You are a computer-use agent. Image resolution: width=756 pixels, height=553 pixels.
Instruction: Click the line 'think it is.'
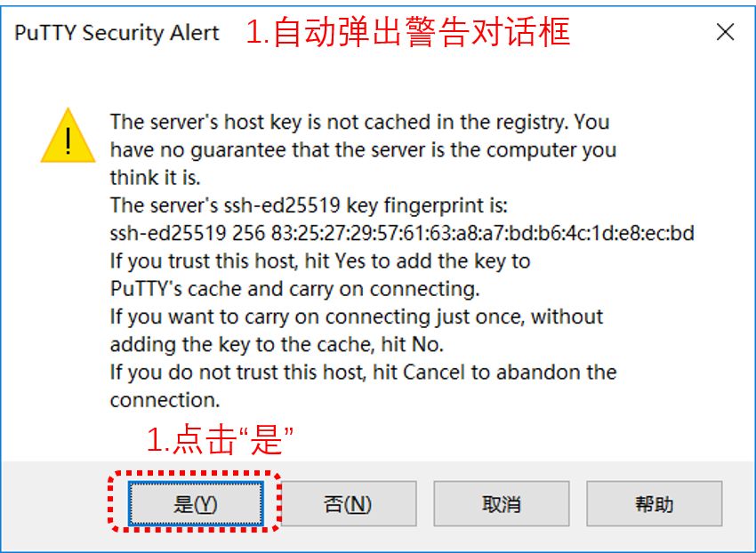click(x=156, y=178)
